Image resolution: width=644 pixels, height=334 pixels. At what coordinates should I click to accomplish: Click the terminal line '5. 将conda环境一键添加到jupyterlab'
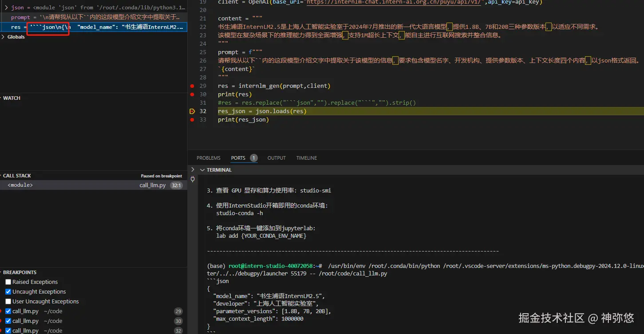pos(261,228)
